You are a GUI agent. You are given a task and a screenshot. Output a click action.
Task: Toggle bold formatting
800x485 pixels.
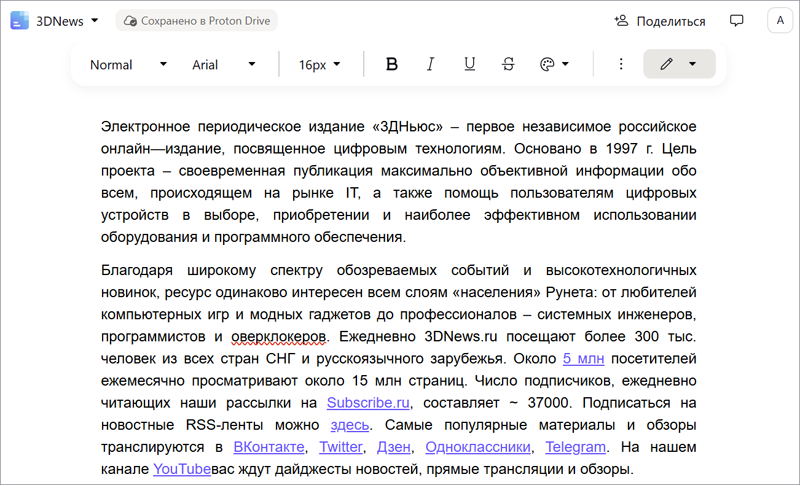tap(392, 64)
